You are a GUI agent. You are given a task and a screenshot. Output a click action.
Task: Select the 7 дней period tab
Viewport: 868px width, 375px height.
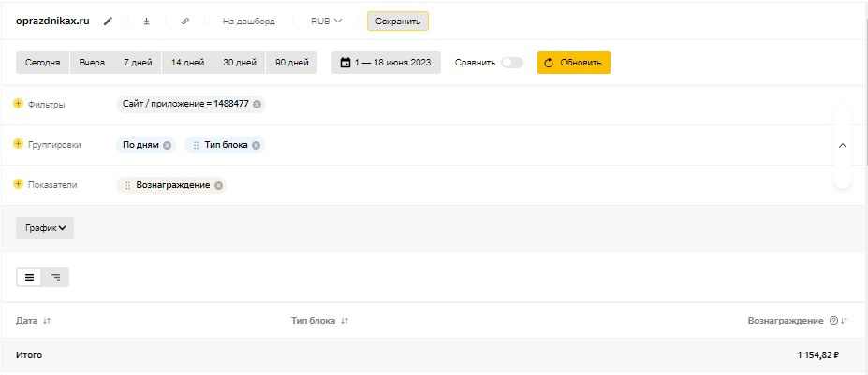138,63
